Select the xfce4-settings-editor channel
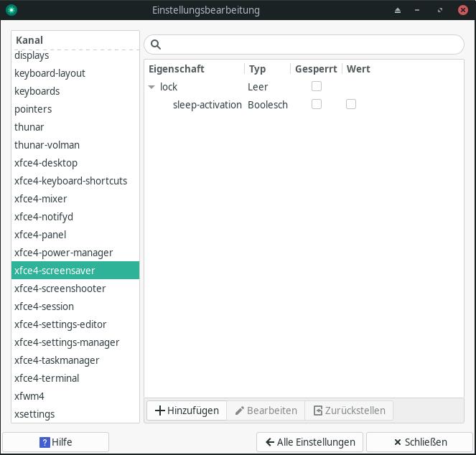This screenshot has height=455, width=476. click(75, 324)
